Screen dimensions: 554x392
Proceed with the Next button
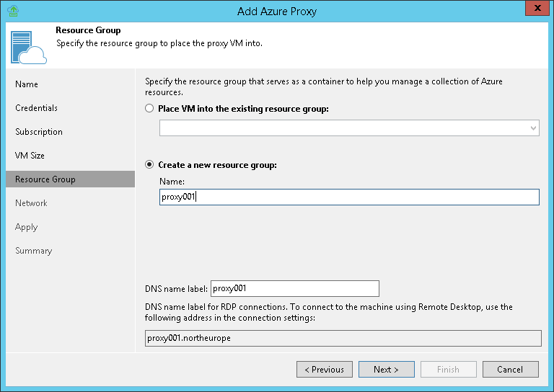coord(386,370)
